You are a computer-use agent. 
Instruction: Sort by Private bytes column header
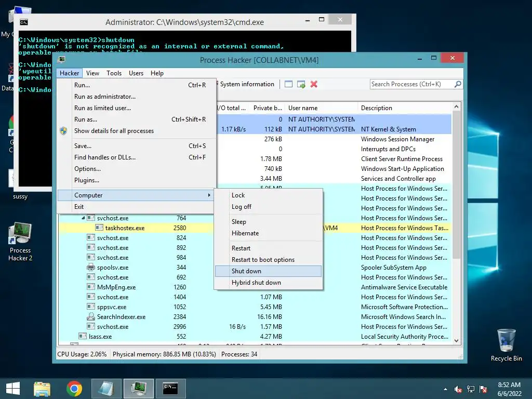[268, 108]
